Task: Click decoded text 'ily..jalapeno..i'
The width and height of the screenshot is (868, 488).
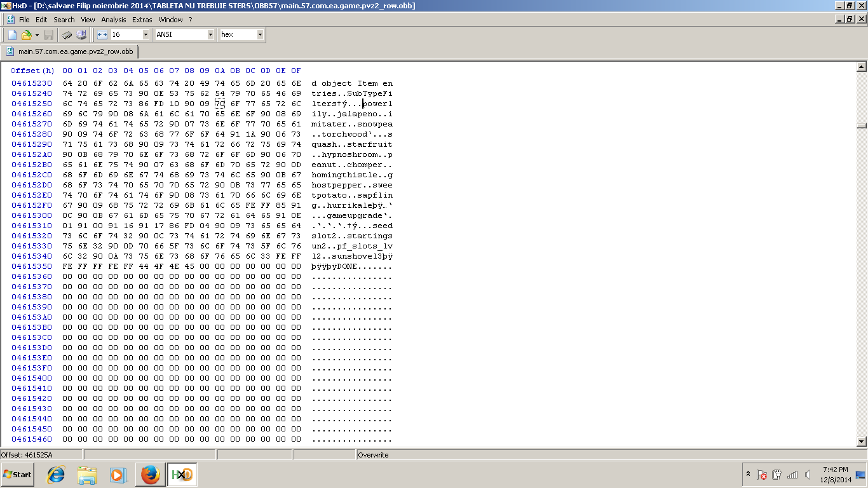Action: [352, 114]
